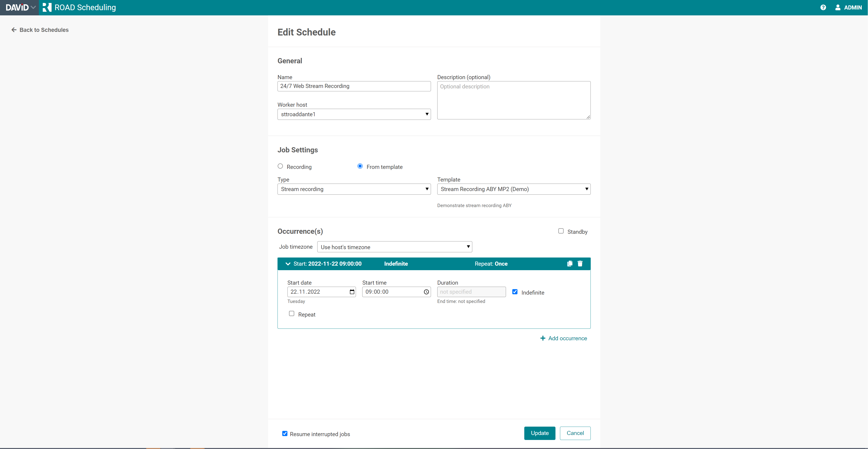
Task: Click into the Name input field
Action: pos(354,86)
